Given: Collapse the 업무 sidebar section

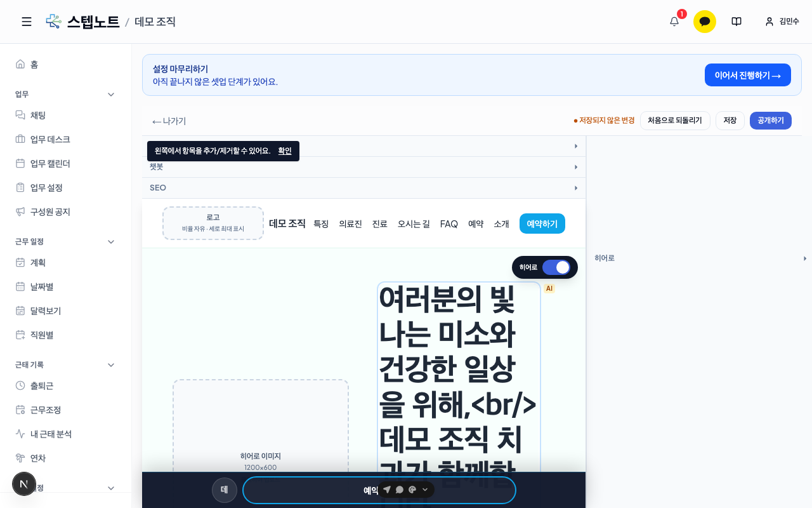Looking at the screenshot, I should [111, 94].
